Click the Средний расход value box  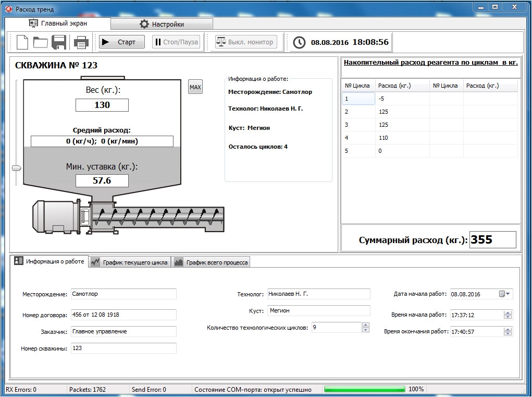coord(102,141)
